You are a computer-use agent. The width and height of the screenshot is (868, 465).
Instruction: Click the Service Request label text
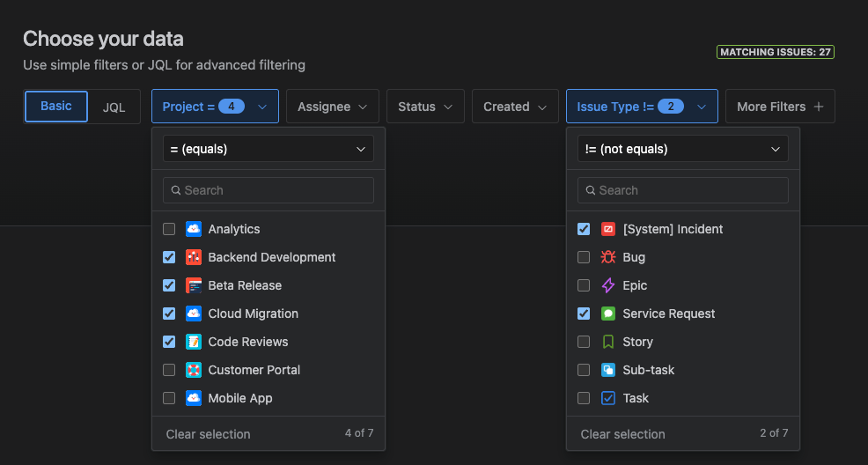(x=669, y=314)
